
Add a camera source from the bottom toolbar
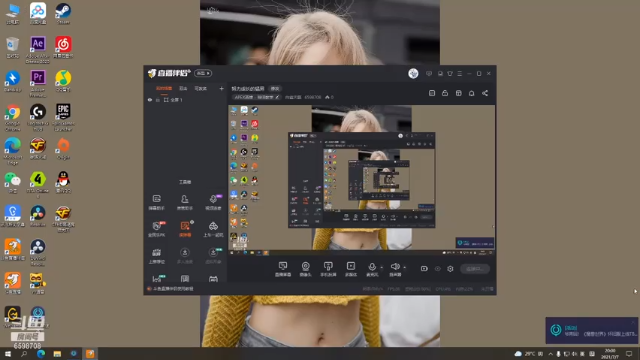[x=305, y=269]
